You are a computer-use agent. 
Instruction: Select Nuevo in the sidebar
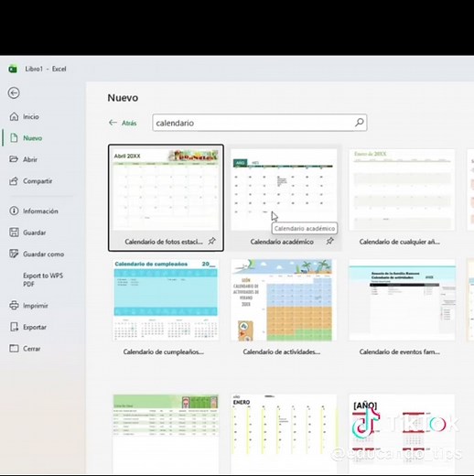click(x=33, y=138)
